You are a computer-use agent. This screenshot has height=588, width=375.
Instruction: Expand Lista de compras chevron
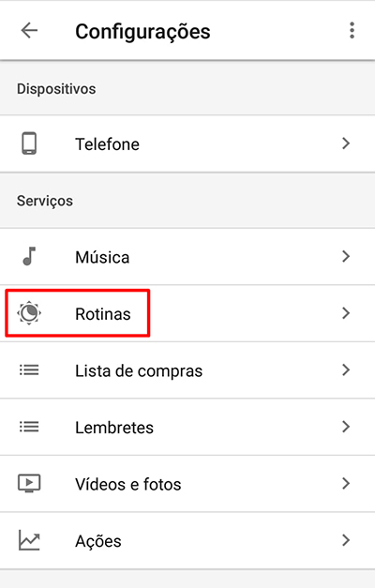click(346, 370)
